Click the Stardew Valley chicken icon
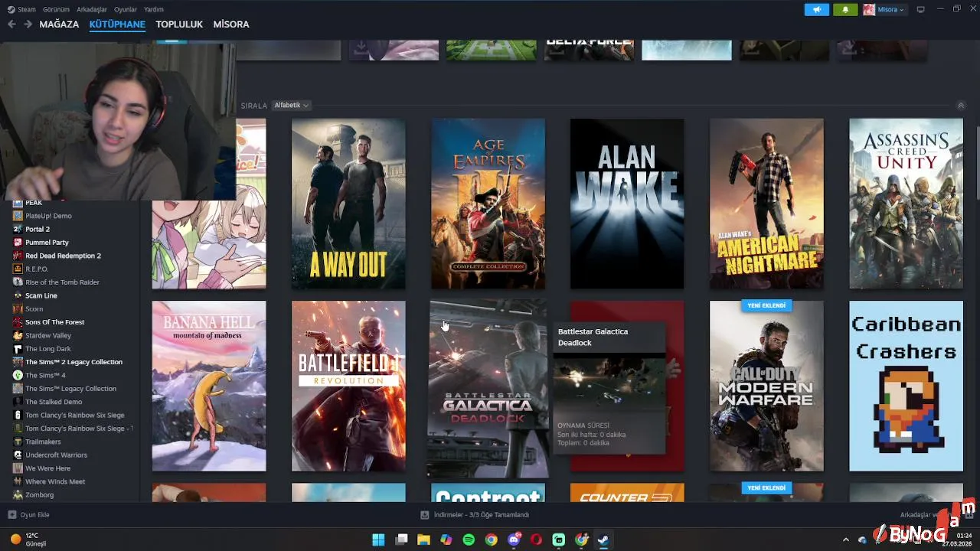 (18, 335)
